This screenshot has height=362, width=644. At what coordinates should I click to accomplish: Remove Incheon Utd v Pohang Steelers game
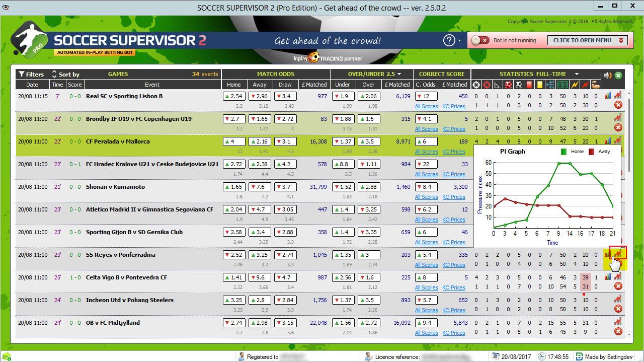coord(618,309)
